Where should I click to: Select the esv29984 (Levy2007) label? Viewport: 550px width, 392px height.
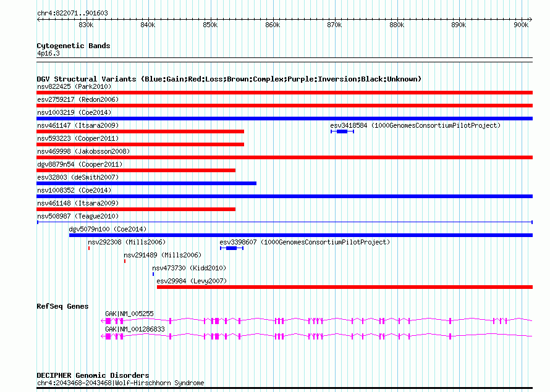pos(192,281)
